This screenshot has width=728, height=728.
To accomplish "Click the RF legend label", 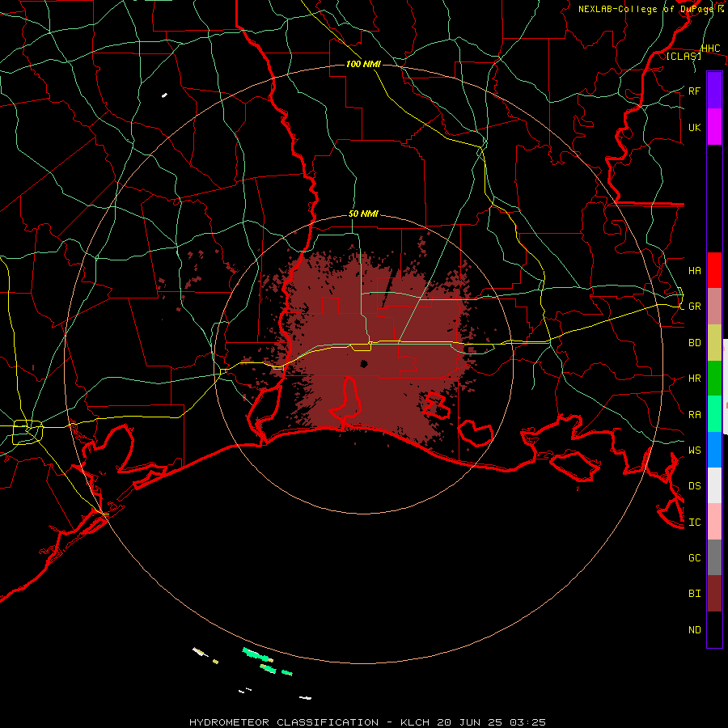I will point(694,91).
